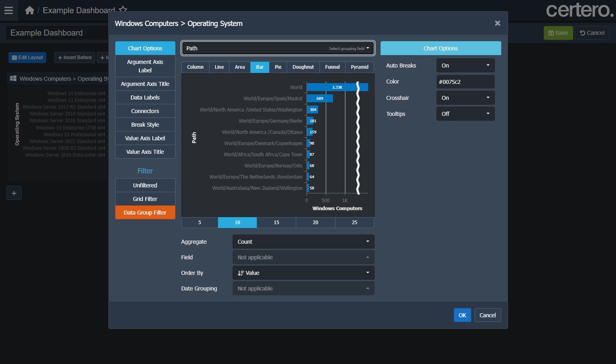
Task: Show top 25 items
Action: pos(355,223)
